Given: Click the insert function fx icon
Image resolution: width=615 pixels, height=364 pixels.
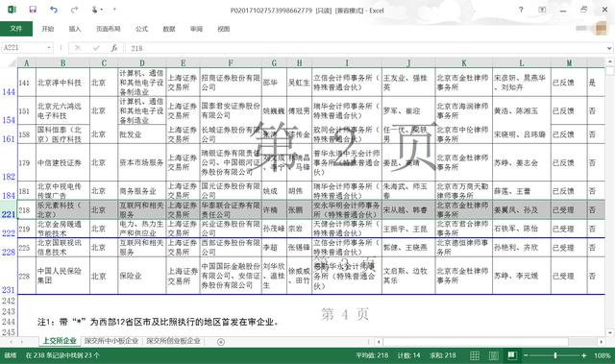Looking at the screenshot, I should tap(114, 48).
